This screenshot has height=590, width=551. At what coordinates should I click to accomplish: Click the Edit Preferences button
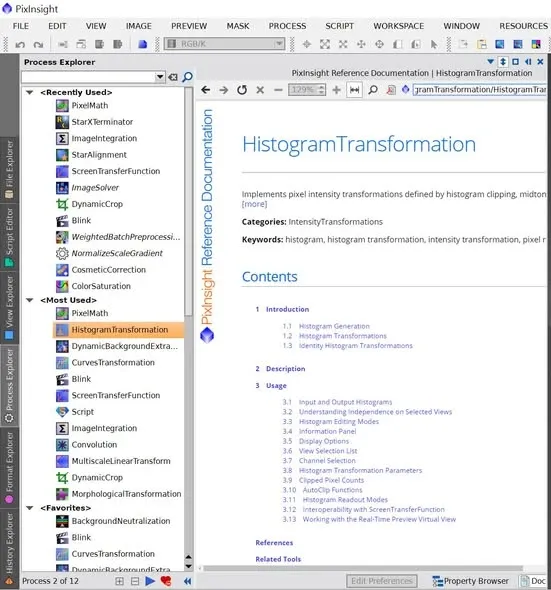(382, 581)
